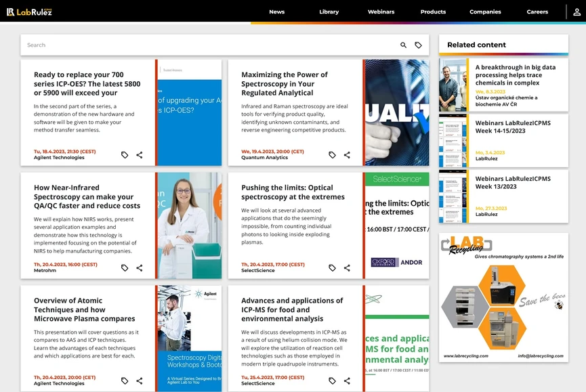Share the Overview of Atomic Techniques webinar
The height and width of the screenshot is (392, 586).
[x=140, y=380]
